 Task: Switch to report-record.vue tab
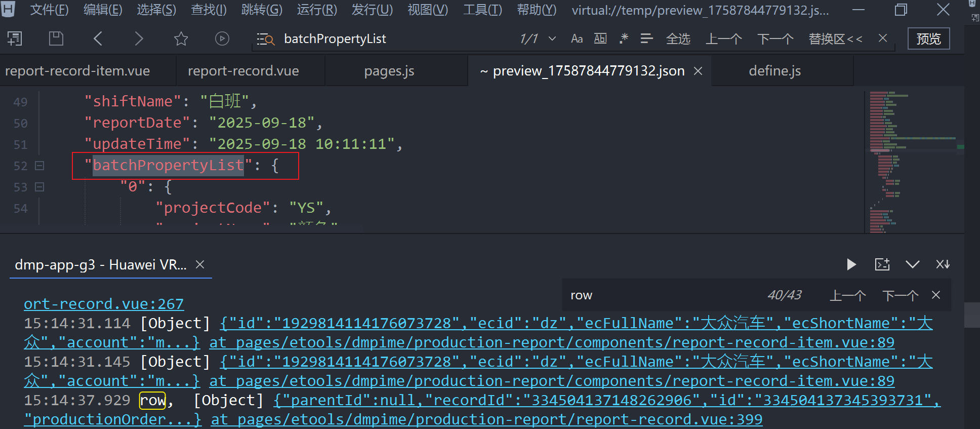tap(243, 71)
